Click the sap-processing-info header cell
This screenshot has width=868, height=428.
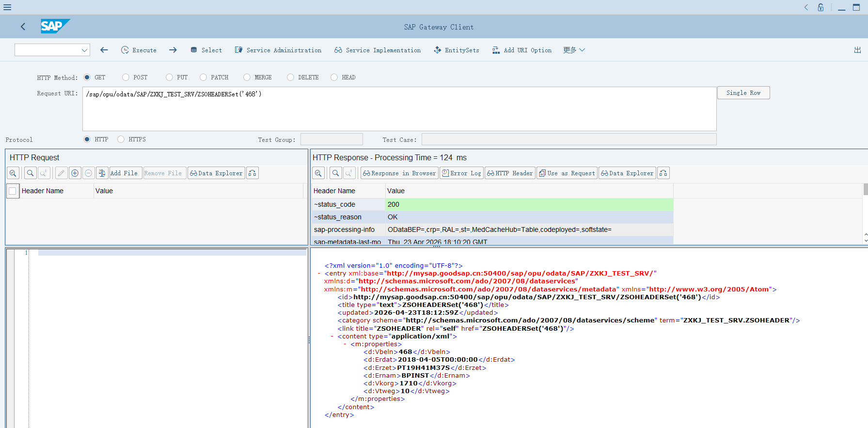pos(348,229)
